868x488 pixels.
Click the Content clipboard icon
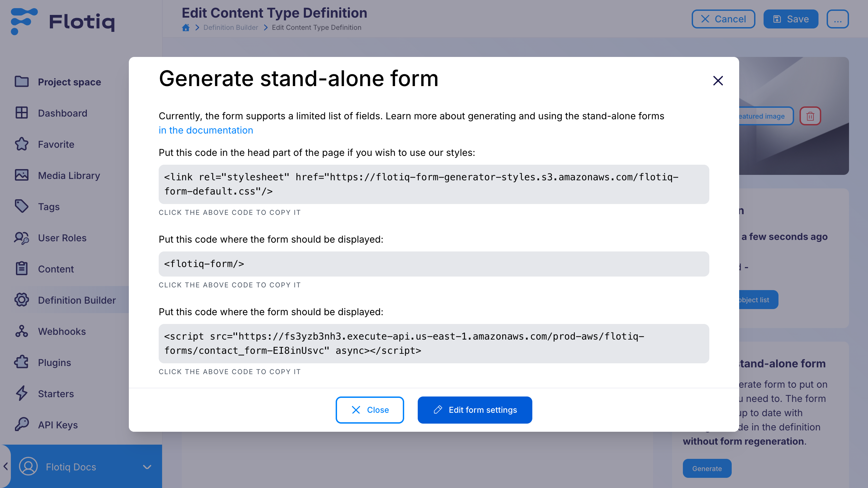click(22, 269)
